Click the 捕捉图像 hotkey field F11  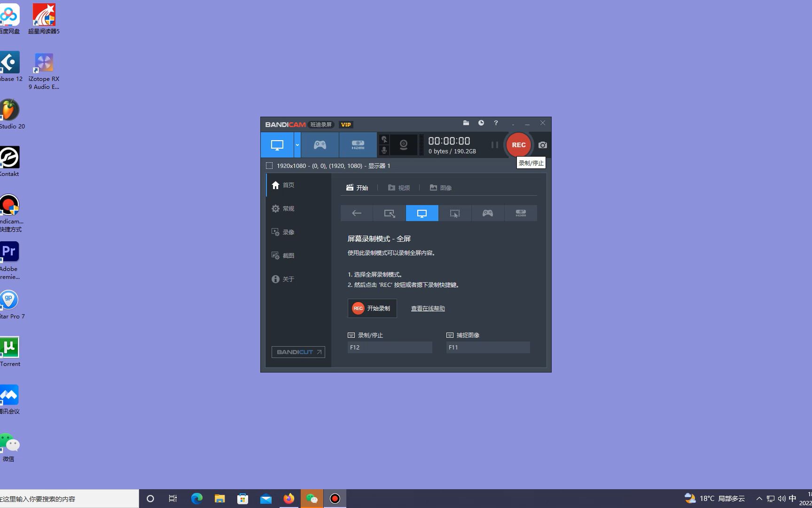click(x=488, y=347)
